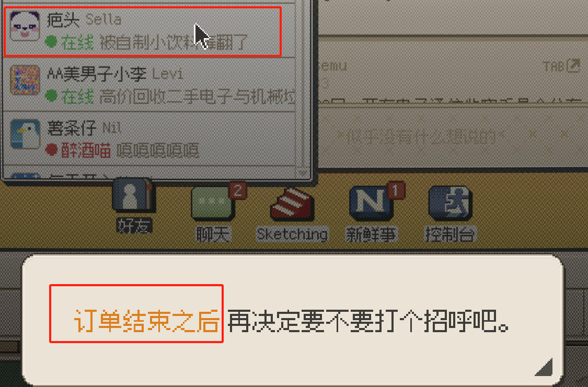The height and width of the screenshot is (387, 588).
Task: Click the 似乎没有什么想说的 message box
Action: point(453,138)
